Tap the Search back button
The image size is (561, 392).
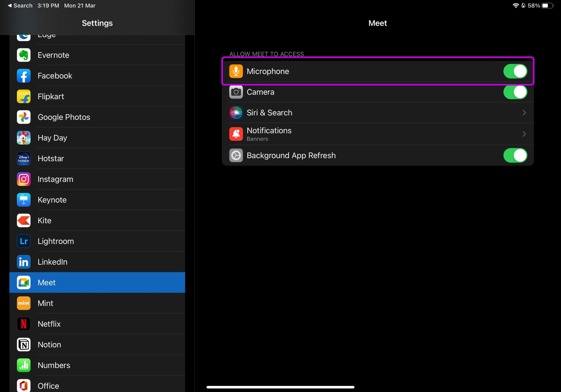click(20, 5)
